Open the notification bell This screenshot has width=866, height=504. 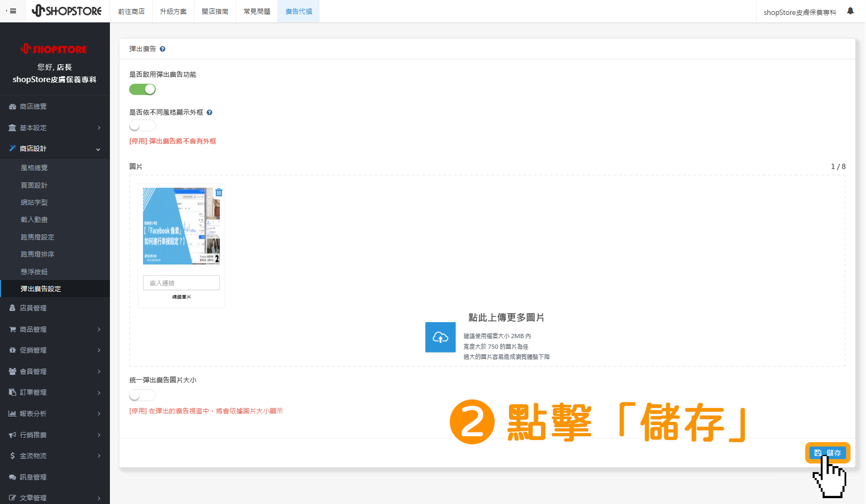pos(851,11)
